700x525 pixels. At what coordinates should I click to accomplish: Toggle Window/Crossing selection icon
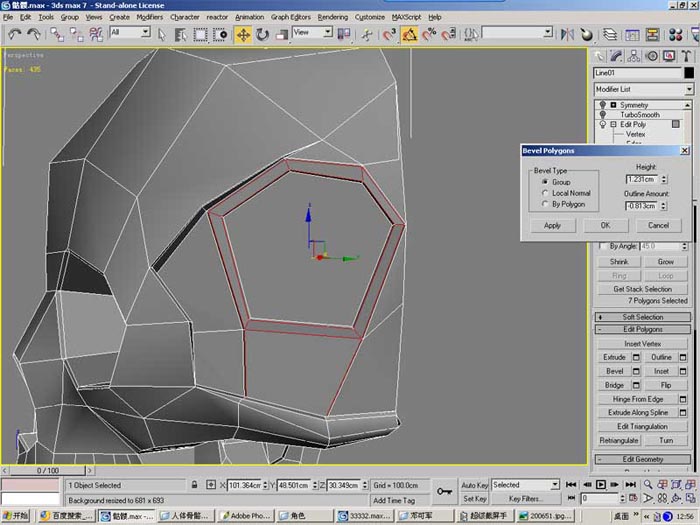(x=220, y=34)
